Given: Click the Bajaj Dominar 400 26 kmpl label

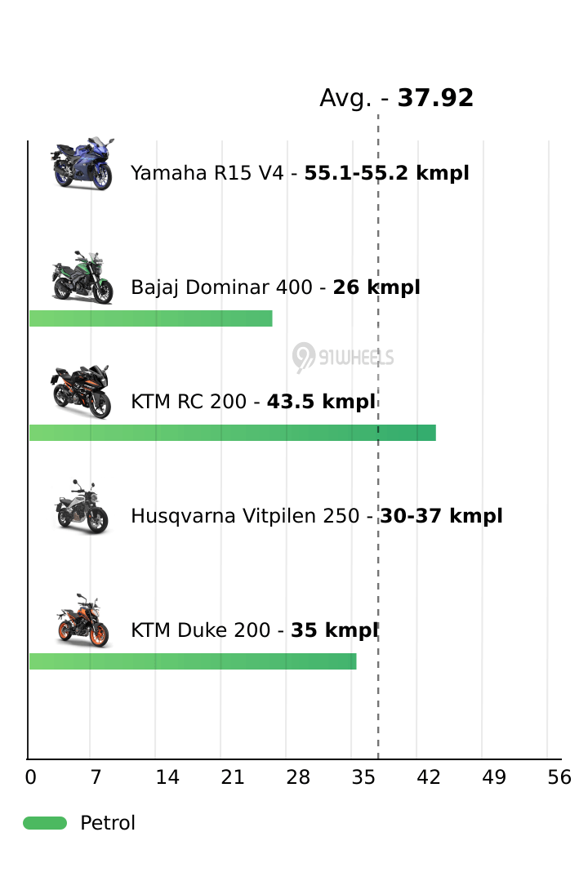Looking at the screenshot, I should (x=275, y=287).
